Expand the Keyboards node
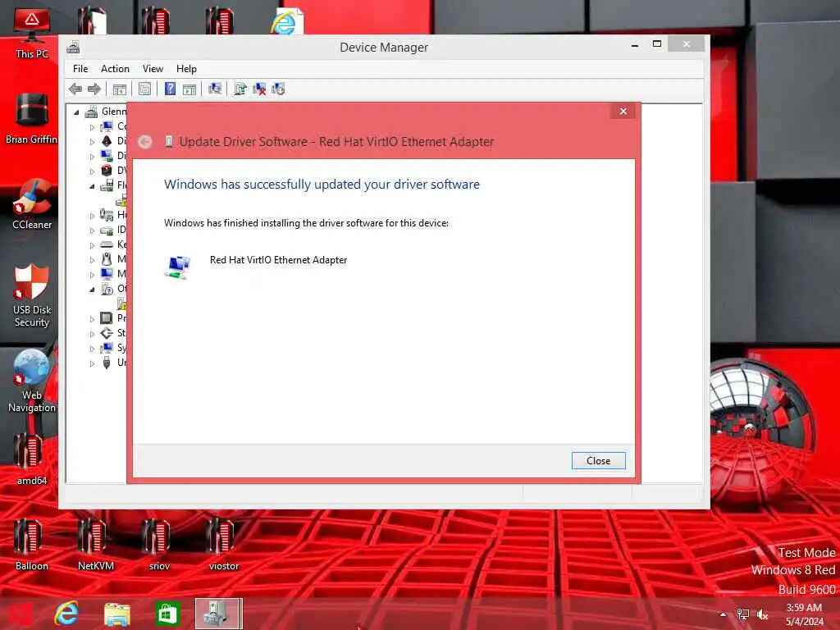Viewport: 840px width, 630px height. (x=92, y=244)
